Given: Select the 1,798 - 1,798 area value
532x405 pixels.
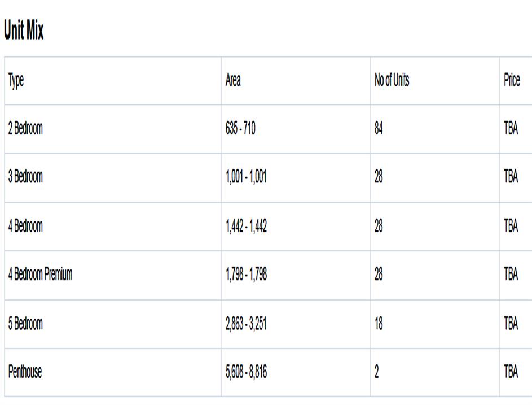Looking at the screenshot, I should (246, 275).
